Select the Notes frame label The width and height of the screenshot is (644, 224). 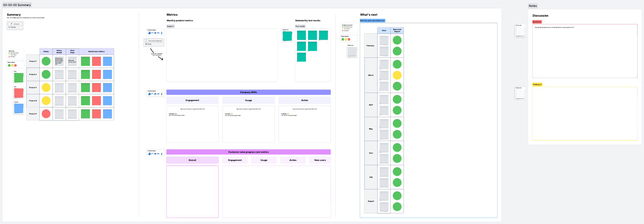tap(533, 6)
